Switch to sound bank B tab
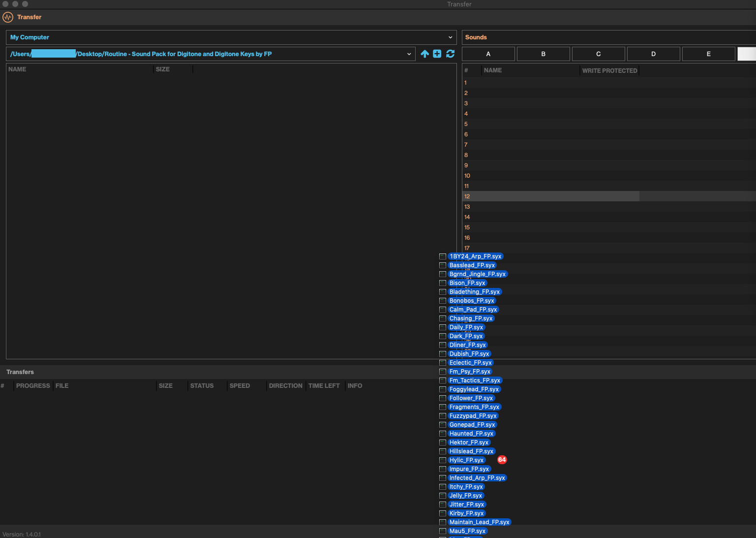Viewport: 756px width, 538px height. [x=544, y=54]
